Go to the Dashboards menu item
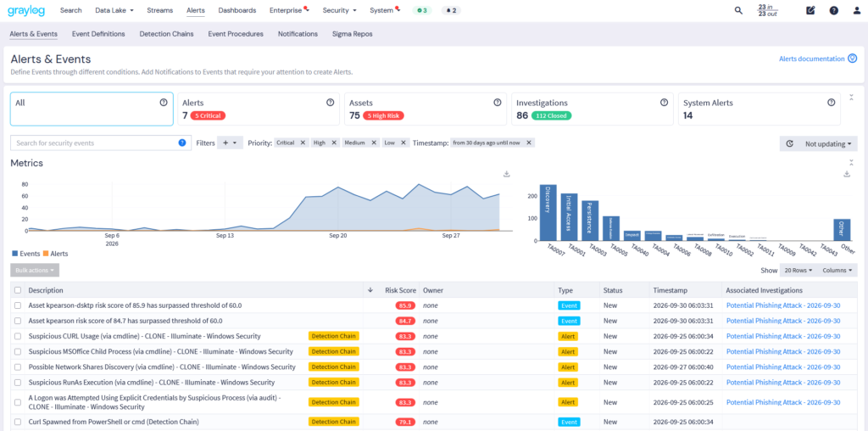 click(x=237, y=10)
